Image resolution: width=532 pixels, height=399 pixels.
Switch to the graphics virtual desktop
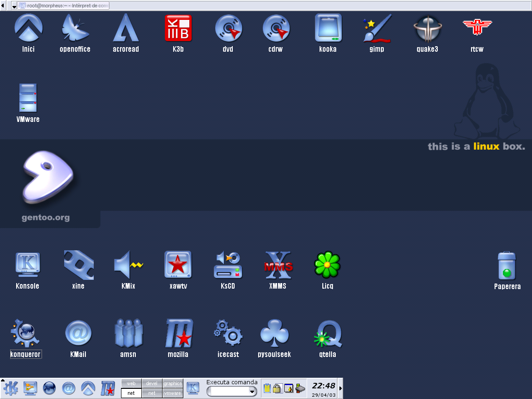point(173,383)
